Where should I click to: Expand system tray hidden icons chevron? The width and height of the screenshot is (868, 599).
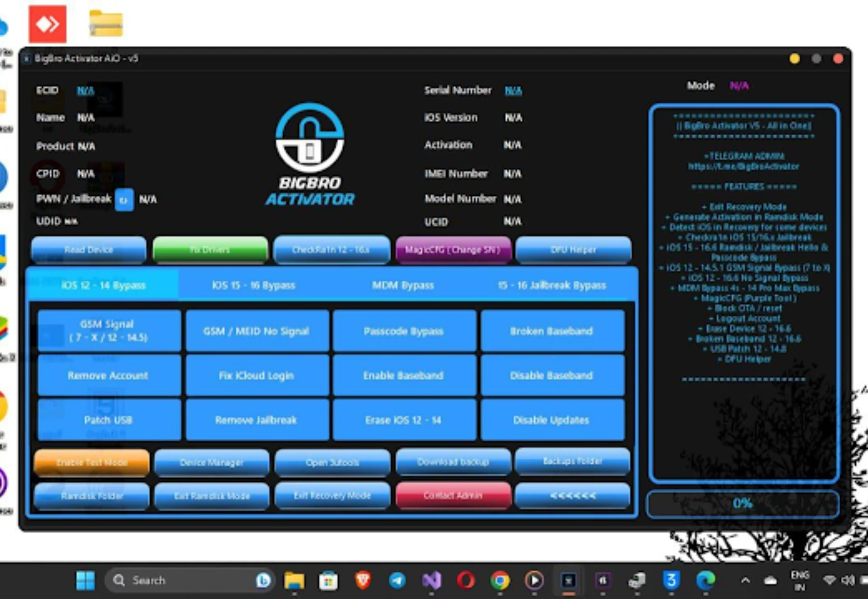pos(745,580)
